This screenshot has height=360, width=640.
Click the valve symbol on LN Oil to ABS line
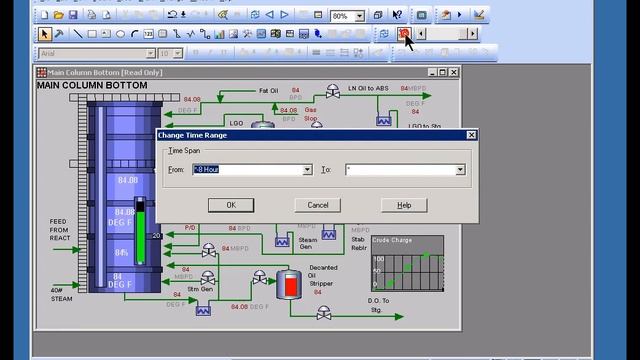pyautogui.click(x=333, y=91)
